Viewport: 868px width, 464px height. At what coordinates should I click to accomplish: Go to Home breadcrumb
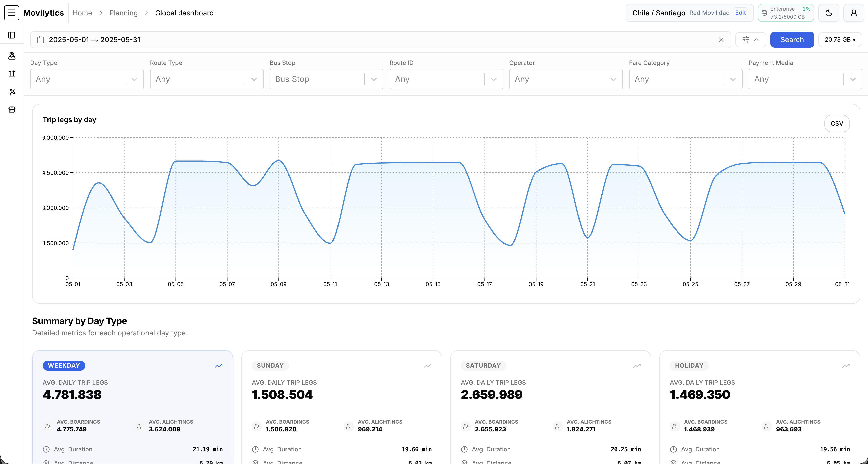[82, 13]
